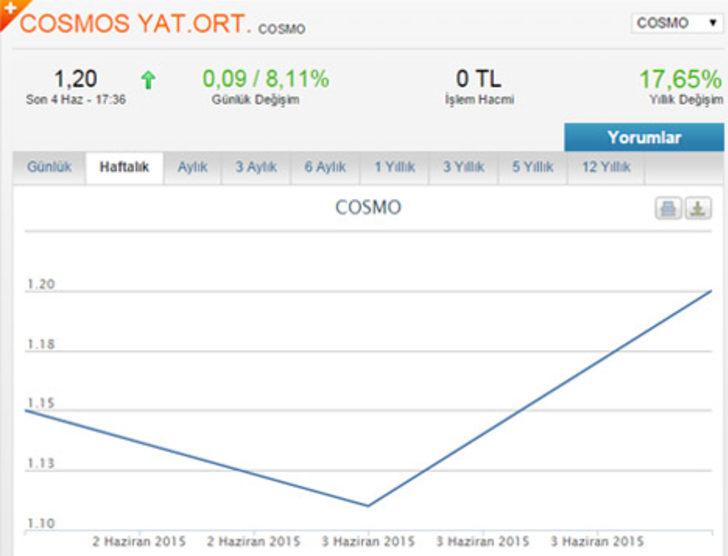728x556 pixels.
Task: Show the 3 Aylık chart range
Action: pos(256,168)
